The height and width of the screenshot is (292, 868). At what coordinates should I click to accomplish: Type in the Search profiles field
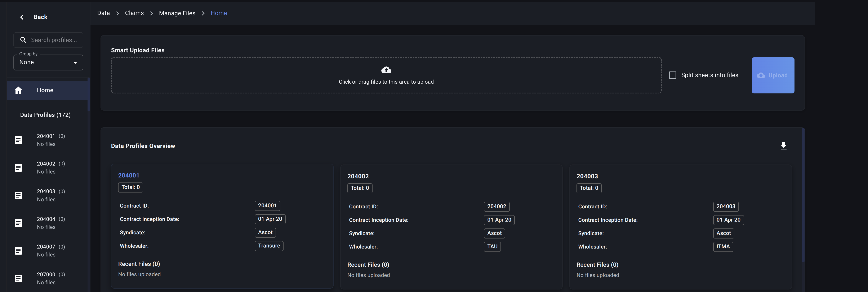(x=54, y=40)
